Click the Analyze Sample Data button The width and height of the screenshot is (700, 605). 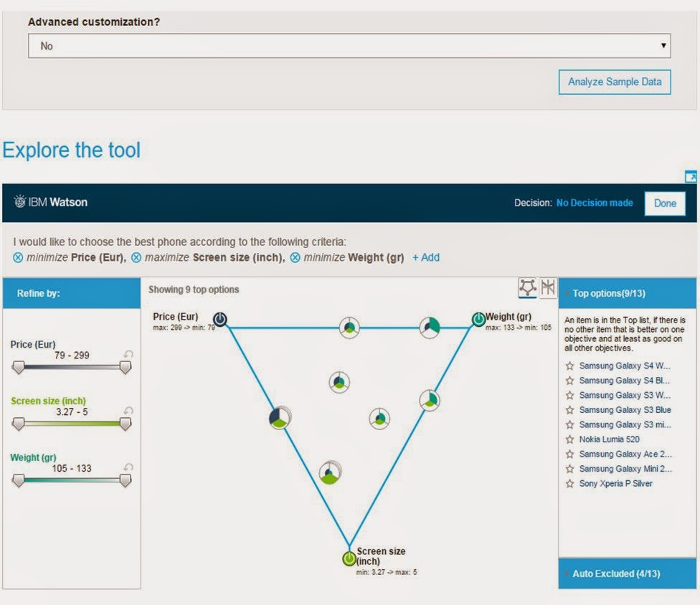click(x=614, y=82)
